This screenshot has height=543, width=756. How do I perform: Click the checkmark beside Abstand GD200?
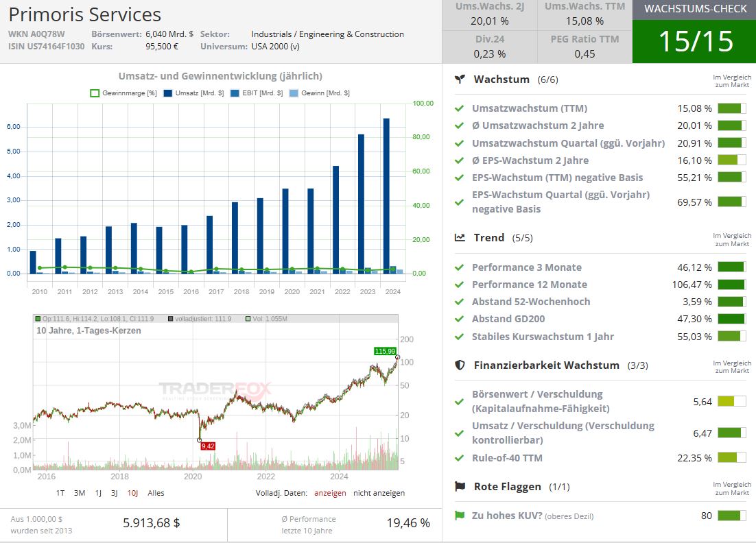(x=459, y=319)
